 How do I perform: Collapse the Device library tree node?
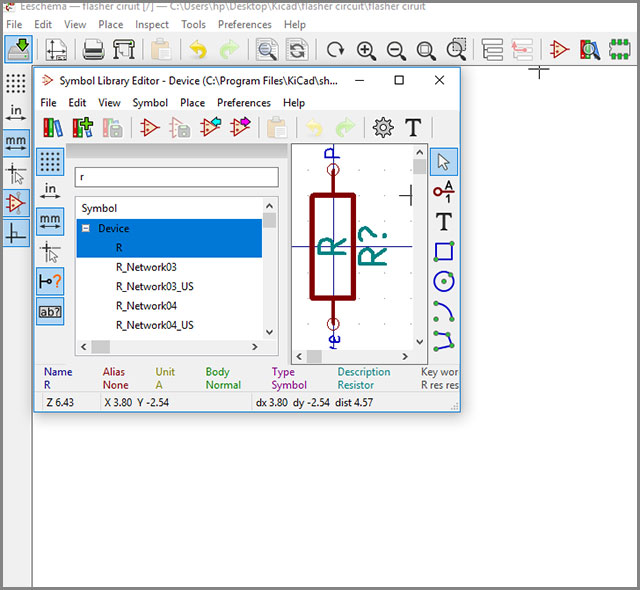click(x=86, y=228)
